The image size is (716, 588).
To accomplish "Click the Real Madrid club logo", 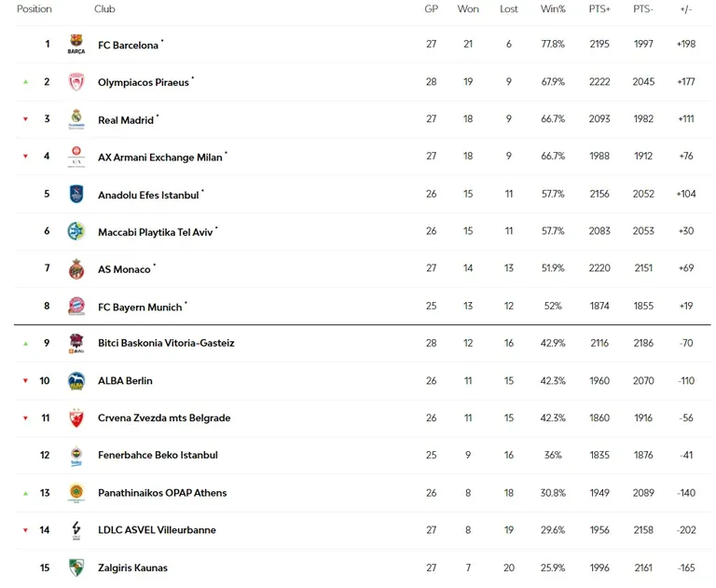I will (x=76, y=119).
